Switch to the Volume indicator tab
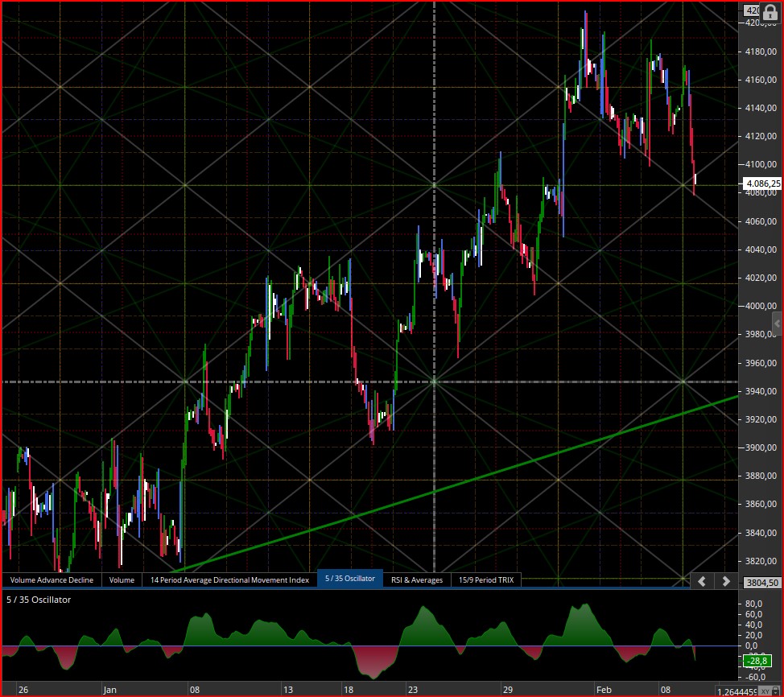 122,580
